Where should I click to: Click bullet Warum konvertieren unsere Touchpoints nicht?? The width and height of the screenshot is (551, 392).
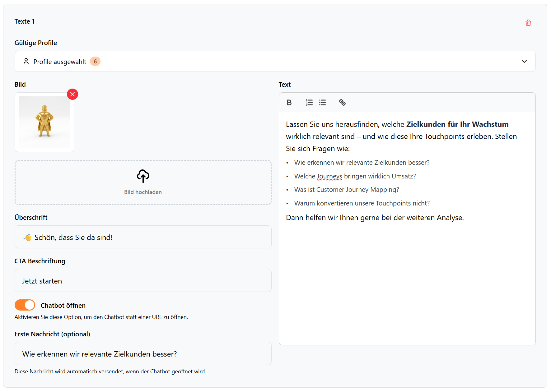pos(362,203)
